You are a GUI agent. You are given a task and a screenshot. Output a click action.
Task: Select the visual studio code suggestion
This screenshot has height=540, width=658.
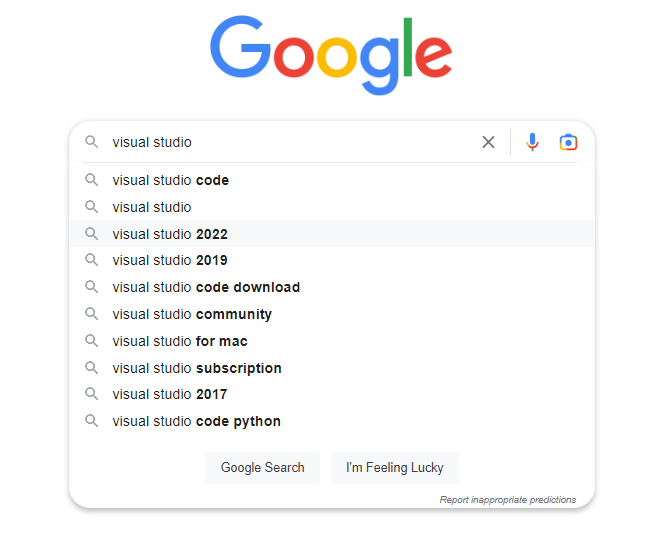click(x=332, y=180)
